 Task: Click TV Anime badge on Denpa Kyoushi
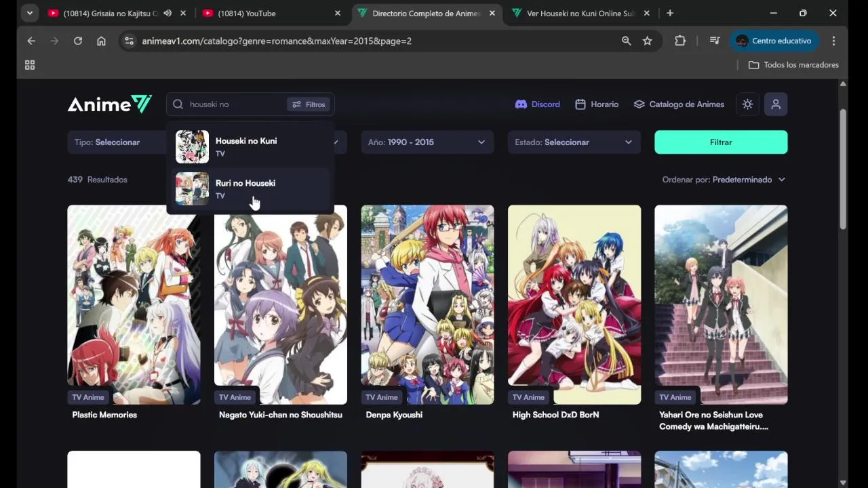point(382,397)
